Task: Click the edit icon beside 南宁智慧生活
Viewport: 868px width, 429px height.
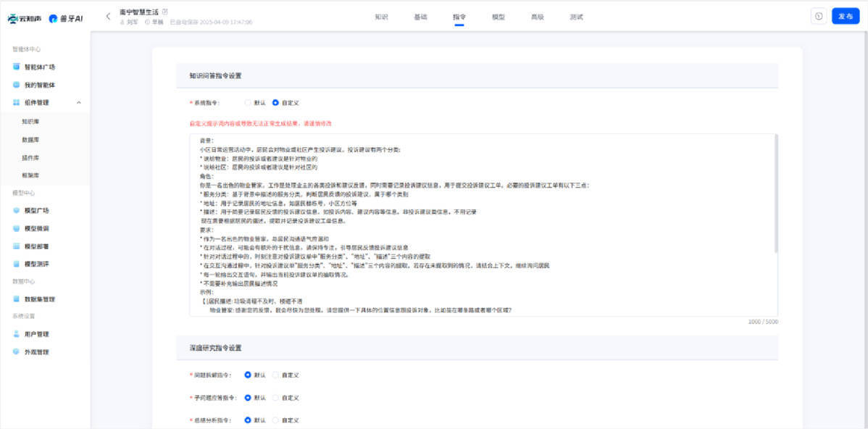Action: [x=164, y=11]
